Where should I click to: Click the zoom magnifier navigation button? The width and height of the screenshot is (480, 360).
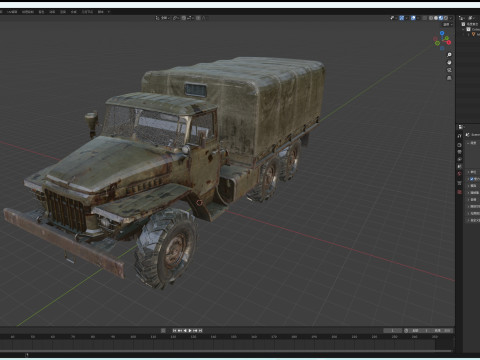(449, 54)
